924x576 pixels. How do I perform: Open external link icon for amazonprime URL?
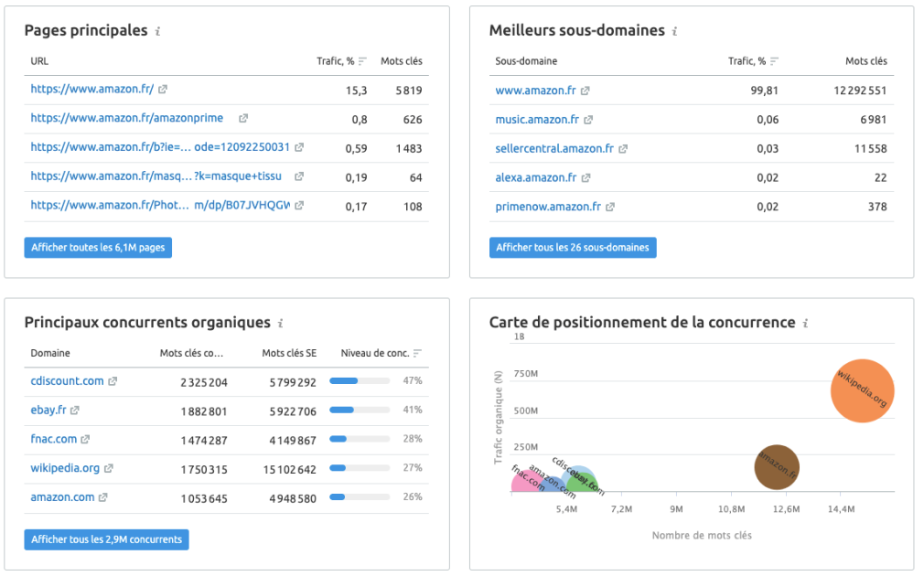[242, 118]
